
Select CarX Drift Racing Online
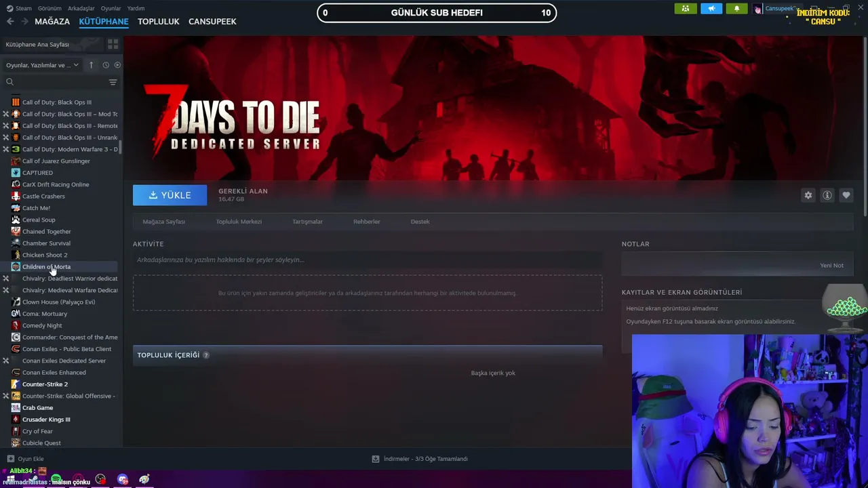(56, 184)
